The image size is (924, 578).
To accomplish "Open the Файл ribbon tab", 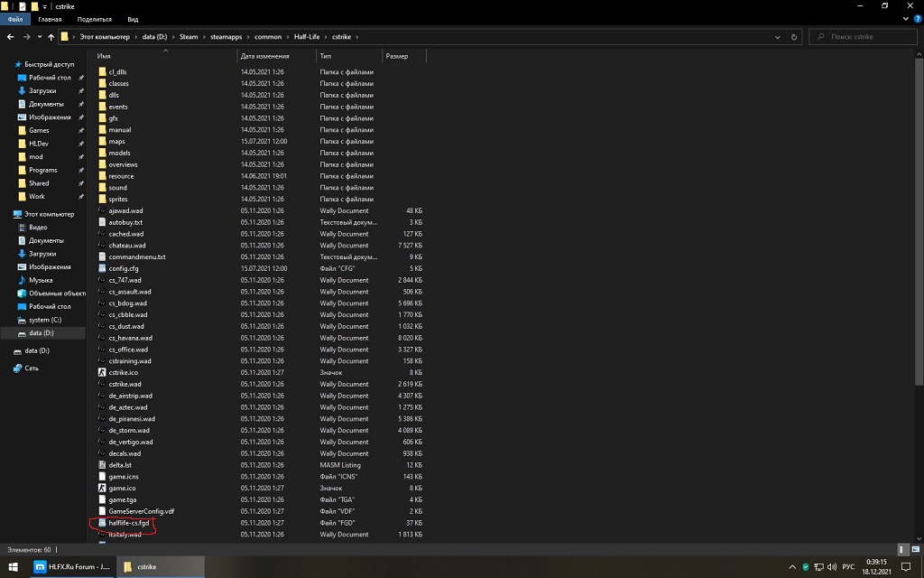I will 15,19.
